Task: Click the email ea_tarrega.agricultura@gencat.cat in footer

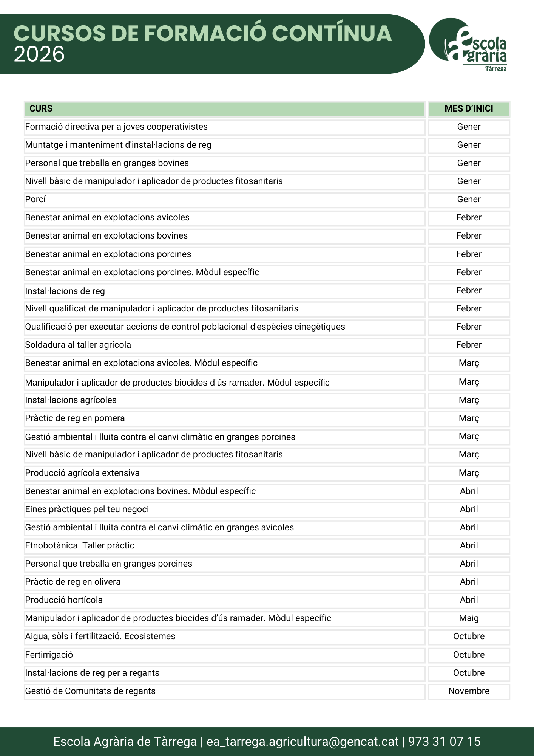Action: coord(302,741)
